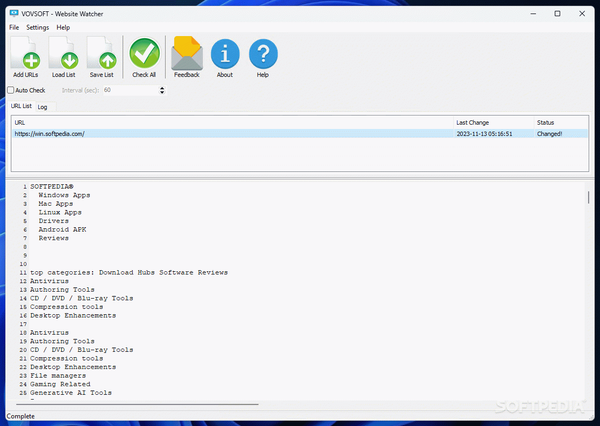Viewport: 600px width, 426px height.
Task: Sort by the URL column header
Action: coord(232,122)
